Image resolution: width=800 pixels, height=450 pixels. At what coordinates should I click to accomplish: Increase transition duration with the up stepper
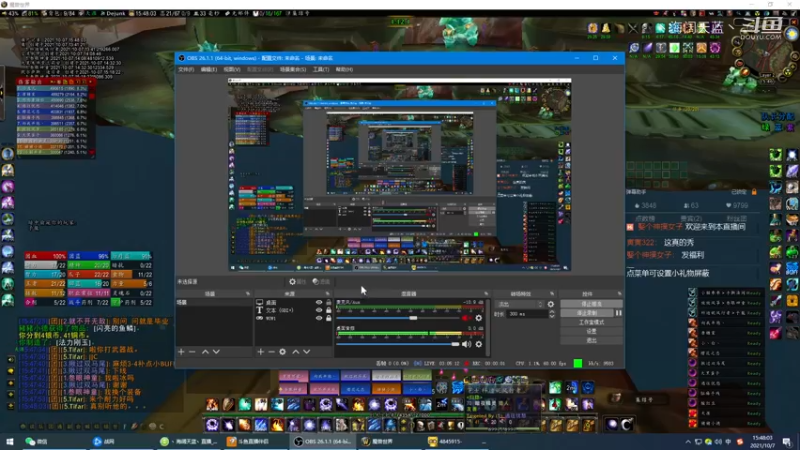[x=552, y=312]
